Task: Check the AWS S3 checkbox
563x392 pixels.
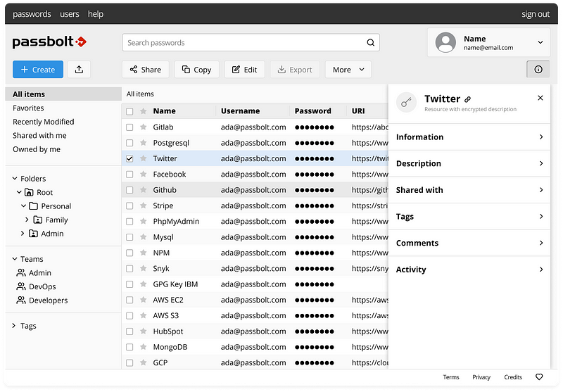Action: pyautogui.click(x=129, y=315)
